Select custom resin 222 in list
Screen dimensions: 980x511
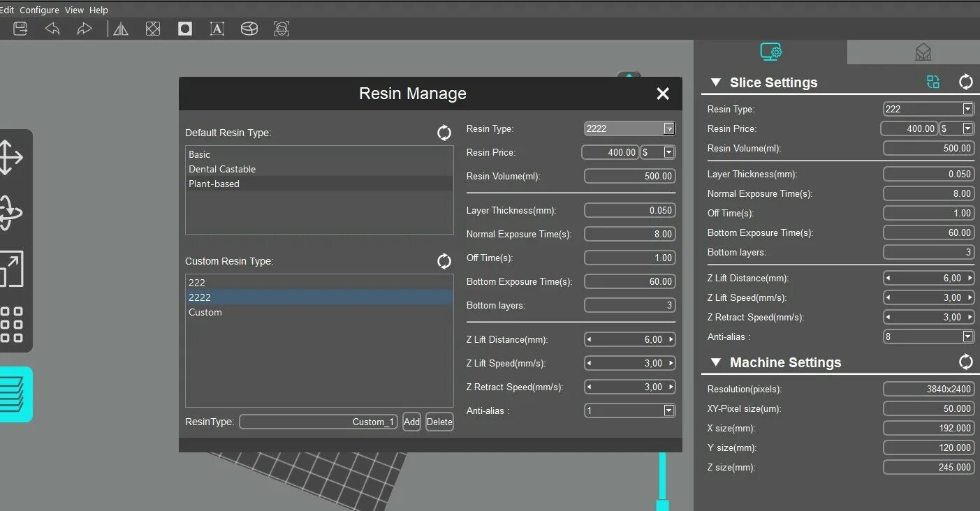[x=319, y=283]
